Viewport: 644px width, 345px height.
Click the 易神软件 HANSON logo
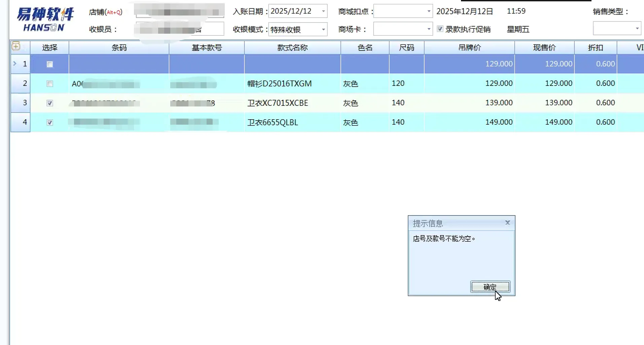pos(45,20)
